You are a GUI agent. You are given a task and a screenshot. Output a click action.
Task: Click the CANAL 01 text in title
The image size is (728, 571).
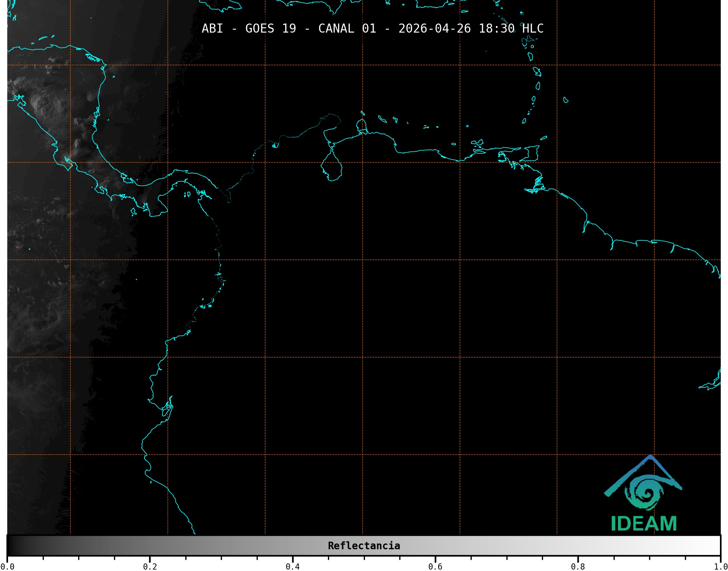(347, 29)
